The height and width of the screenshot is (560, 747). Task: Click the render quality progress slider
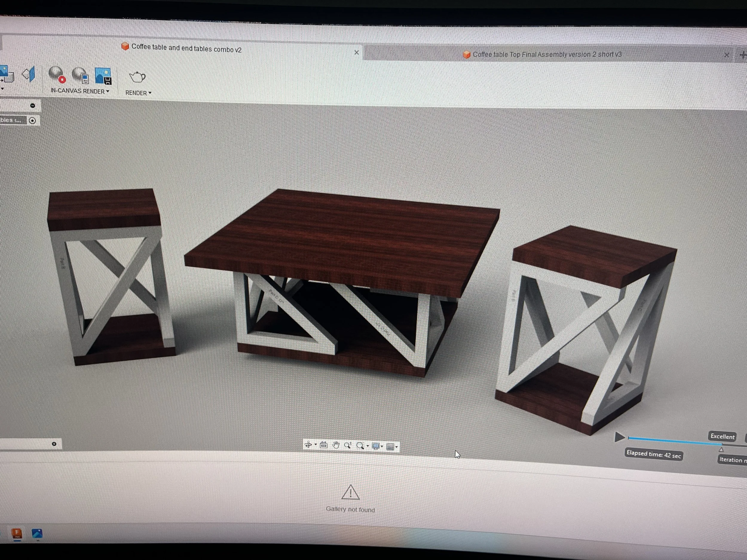click(x=674, y=441)
